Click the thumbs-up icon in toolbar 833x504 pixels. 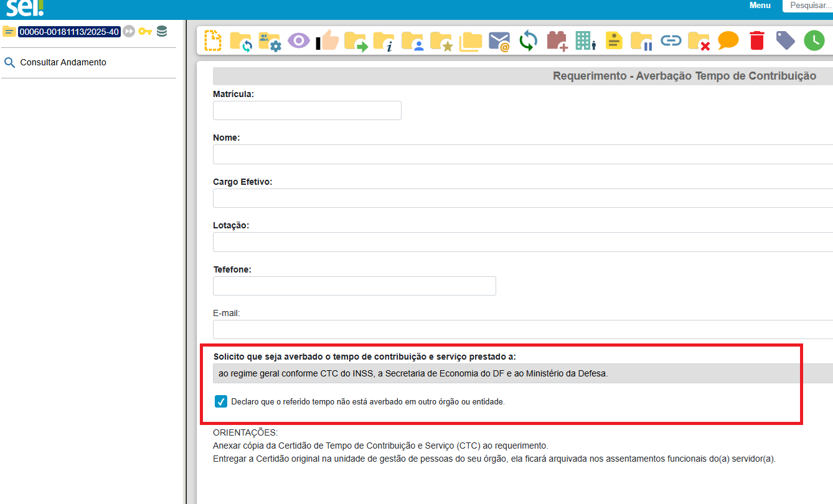pos(328,41)
